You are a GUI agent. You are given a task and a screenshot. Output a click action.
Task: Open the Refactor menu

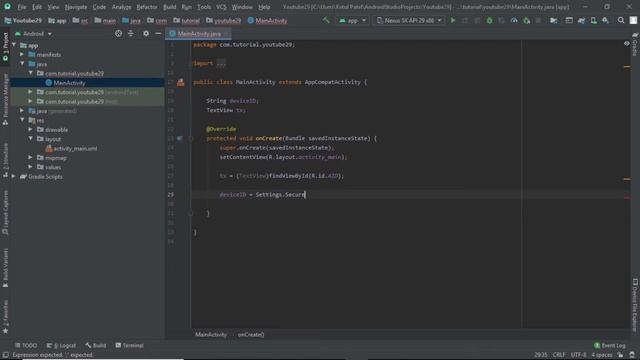[147, 7]
